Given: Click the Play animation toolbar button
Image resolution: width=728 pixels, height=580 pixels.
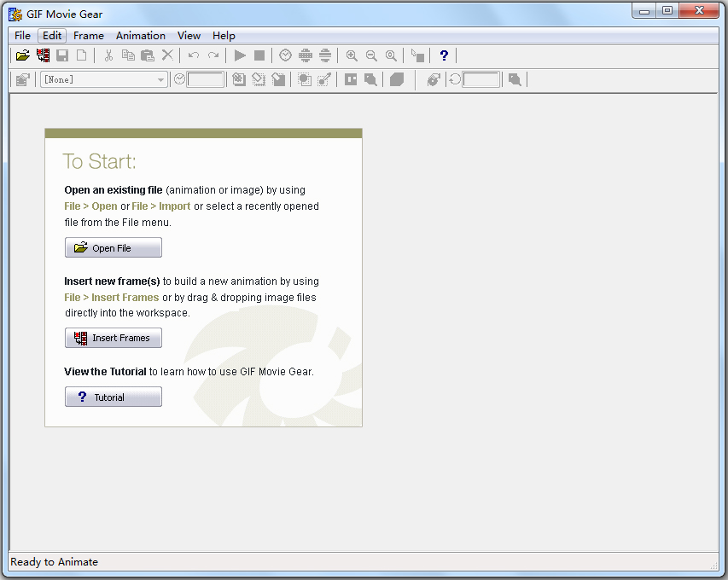Looking at the screenshot, I should point(240,55).
